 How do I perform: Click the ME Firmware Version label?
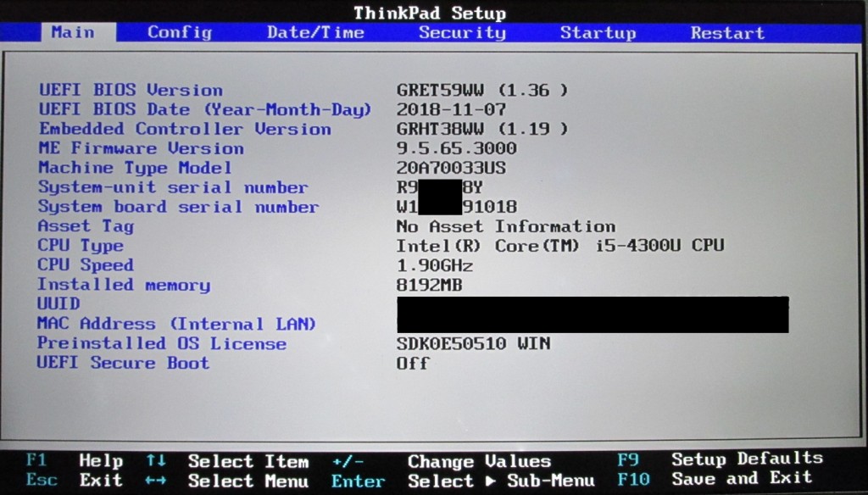pyautogui.click(x=142, y=147)
